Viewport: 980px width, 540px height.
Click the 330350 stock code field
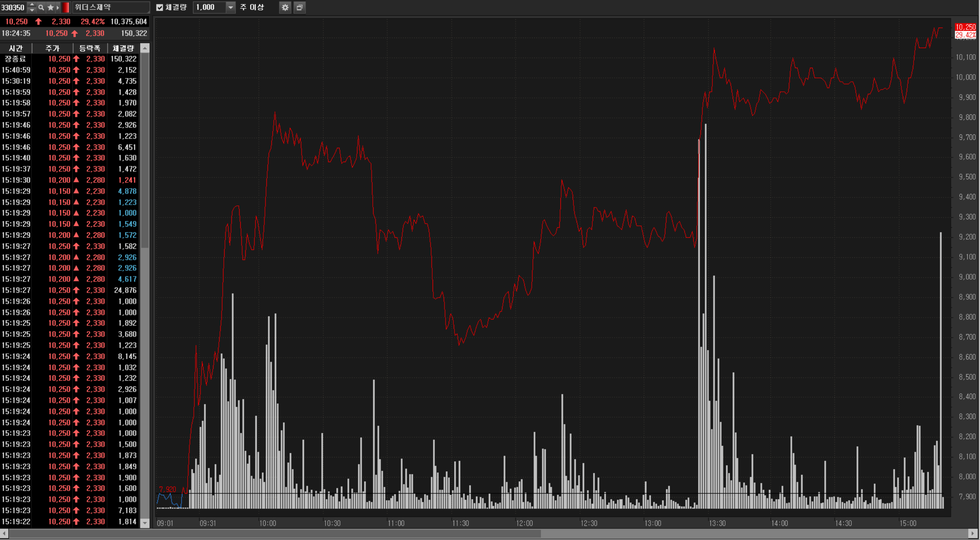point(13,7)
